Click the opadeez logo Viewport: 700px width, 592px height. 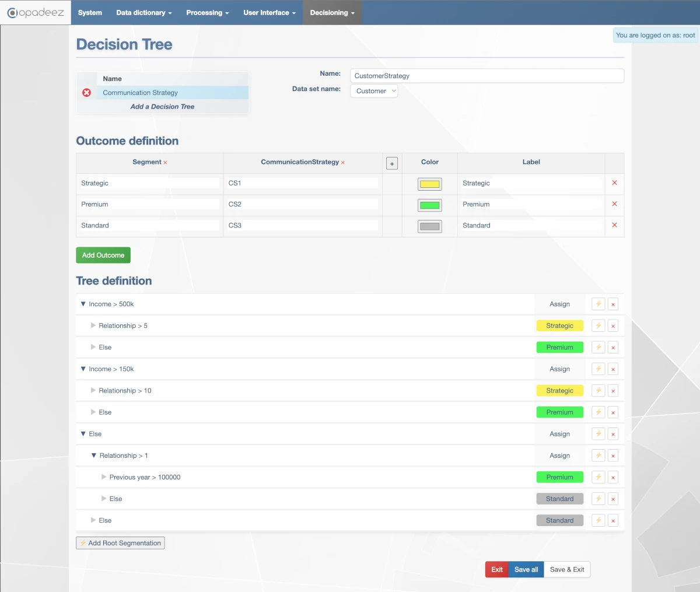point(35,12)
